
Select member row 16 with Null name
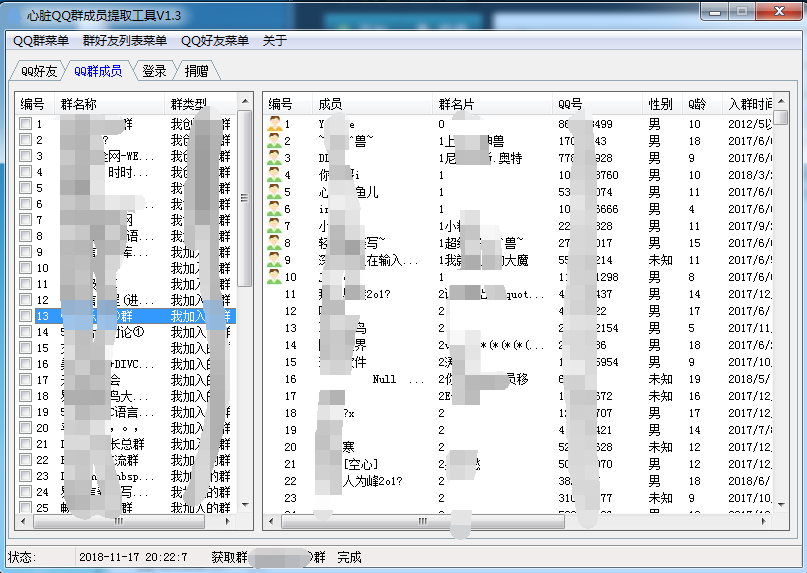point(520,379)
